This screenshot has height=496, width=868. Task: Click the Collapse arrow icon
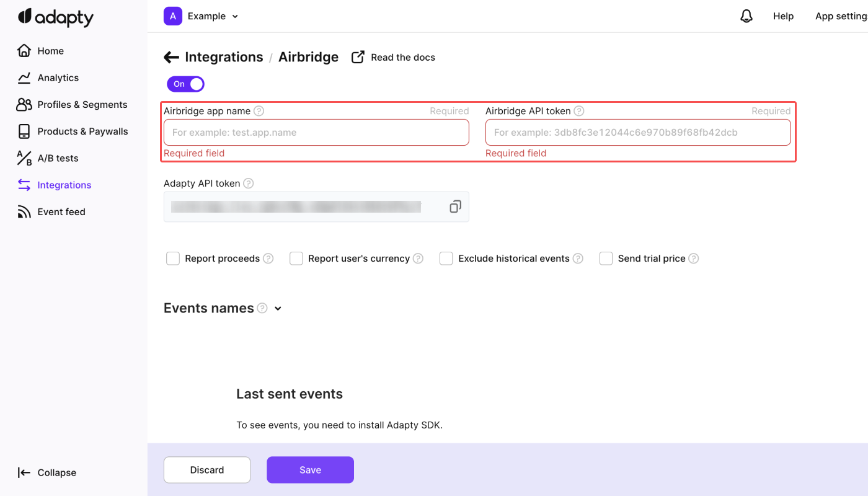click(x=24, y=472)
